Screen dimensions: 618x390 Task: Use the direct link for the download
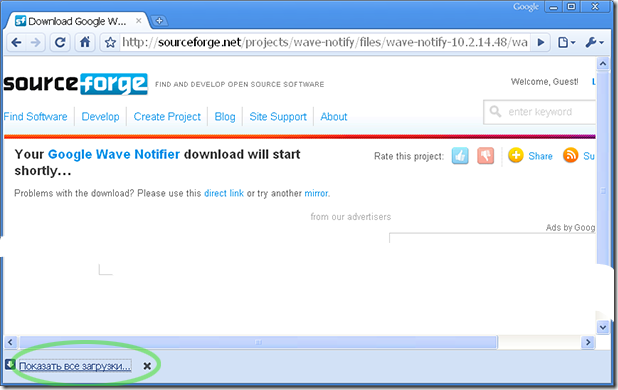224,193
